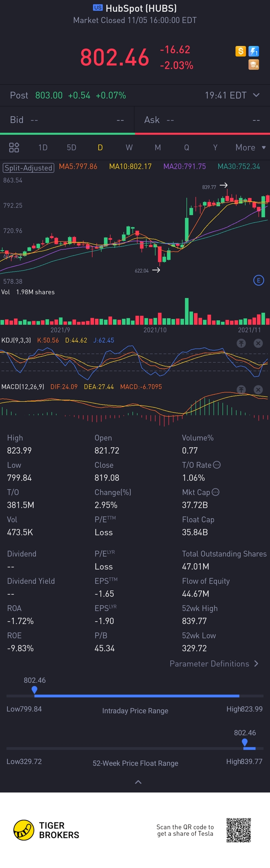The height and width of the screenshot is (868, 270).
Task: Tap the Tiger Brokers logo
Action: (46, 830)
